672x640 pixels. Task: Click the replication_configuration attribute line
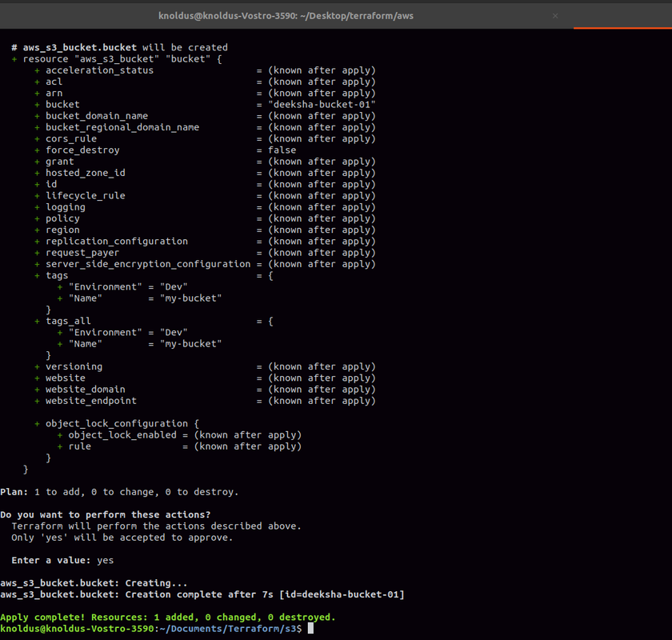coord(205,242)
